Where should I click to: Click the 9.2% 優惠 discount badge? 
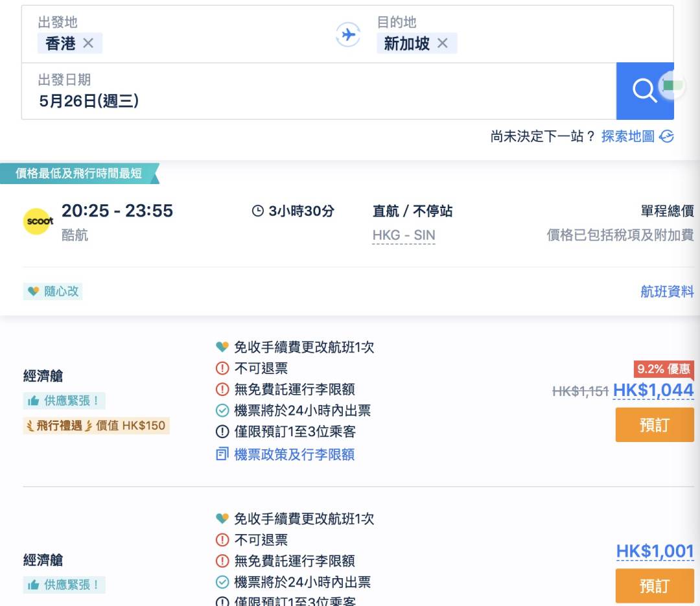click(664, 369)
